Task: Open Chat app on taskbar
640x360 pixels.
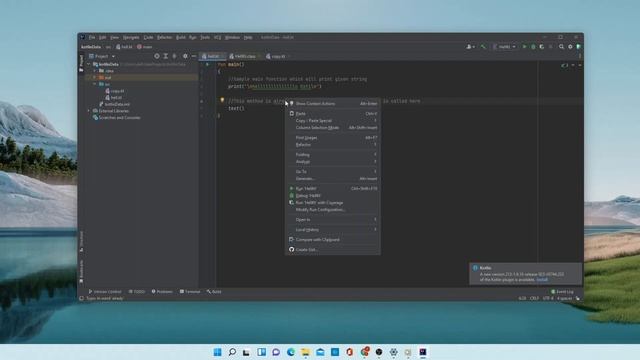Action: [276, 352]
